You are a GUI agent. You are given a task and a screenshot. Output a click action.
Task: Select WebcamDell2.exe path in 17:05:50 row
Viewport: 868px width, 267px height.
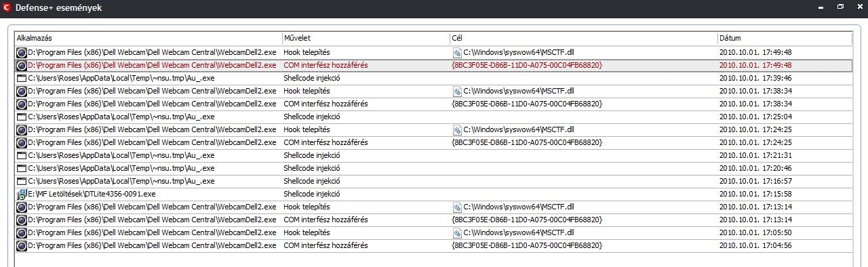click(x=152, y=232)
